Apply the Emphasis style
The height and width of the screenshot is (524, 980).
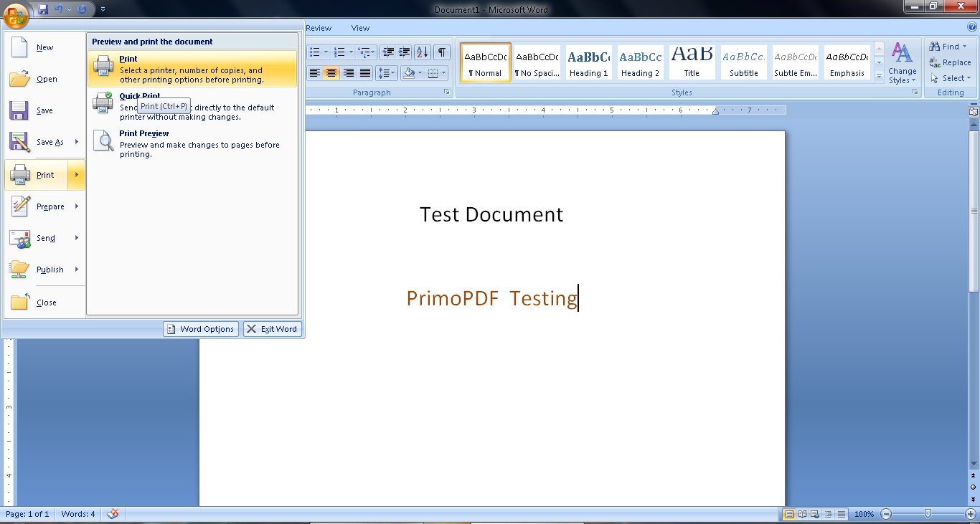point(847,62)
